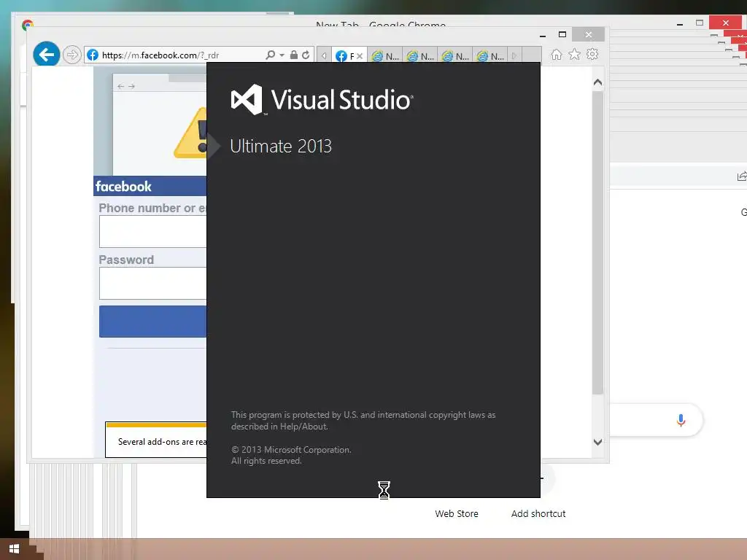Click the Several add-ons notification bar
This screenshot has height=560, width=747.
[x=156, y=440]
